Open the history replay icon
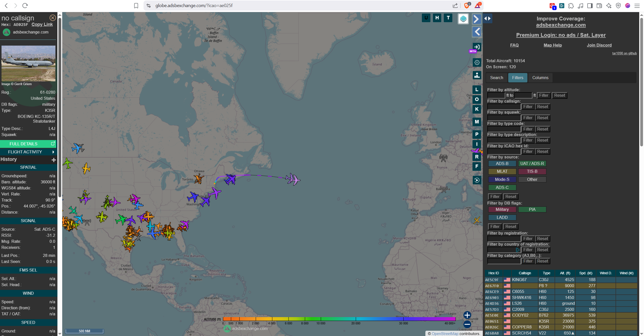The width and height of the screenshot is (644, 336). pos(477,180)
